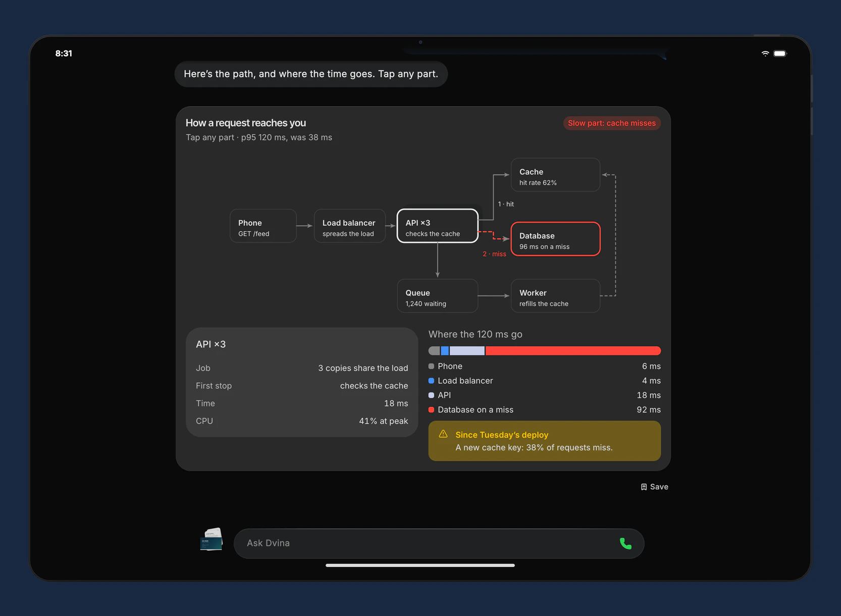Click the Load balancer 4 ms legend row
841x616 pixels.
click(x=545, y=381)
